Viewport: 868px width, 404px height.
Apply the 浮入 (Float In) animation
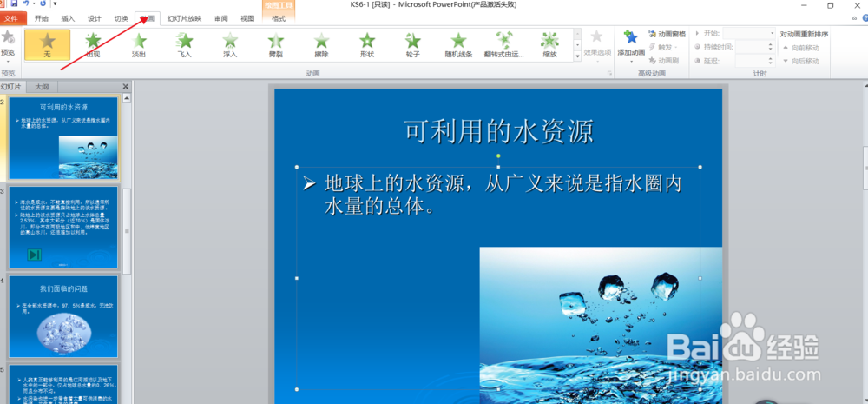tap(230, 45)
